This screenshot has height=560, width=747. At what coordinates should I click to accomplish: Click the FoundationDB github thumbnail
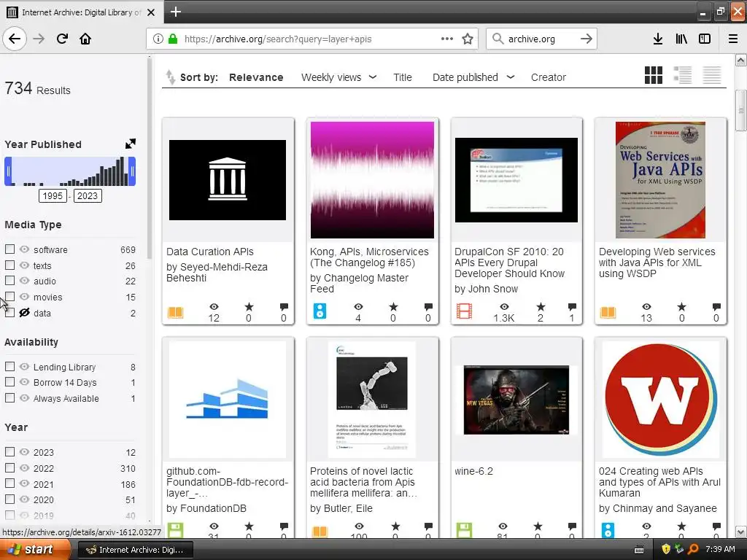tap(228, 399)
